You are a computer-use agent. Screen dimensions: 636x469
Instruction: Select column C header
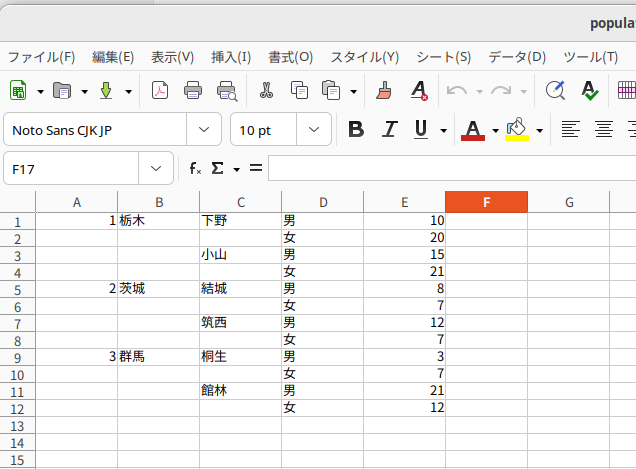[241, 202]
